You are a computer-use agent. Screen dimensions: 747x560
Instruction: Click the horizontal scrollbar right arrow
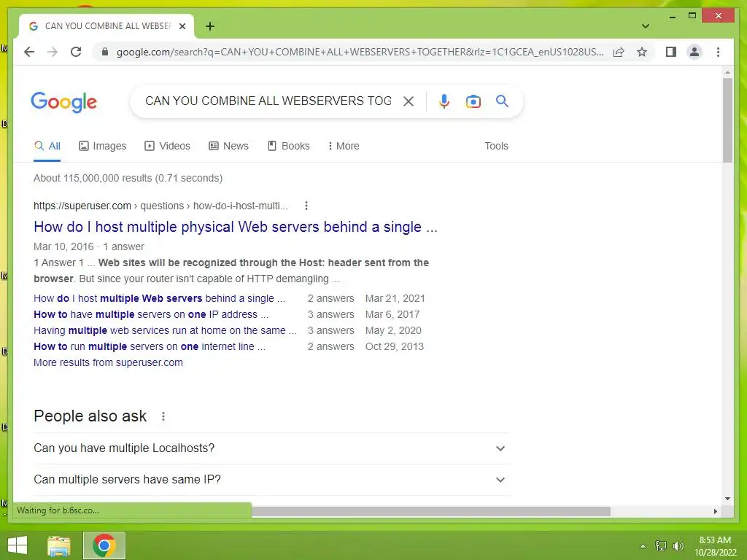pyautogui.click(x=715, y=511)
